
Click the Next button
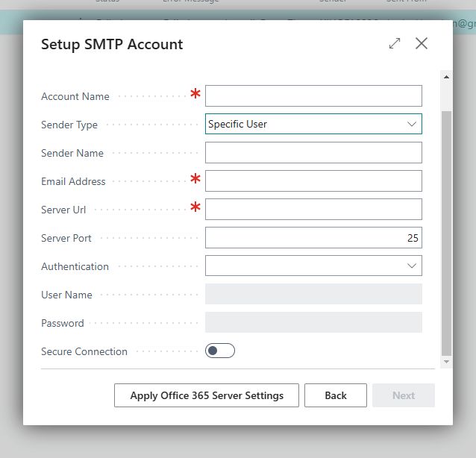click(x=404, y=395)
